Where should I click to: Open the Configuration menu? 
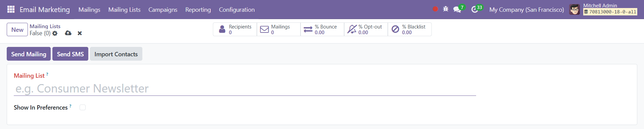click(x=237, y=10)
